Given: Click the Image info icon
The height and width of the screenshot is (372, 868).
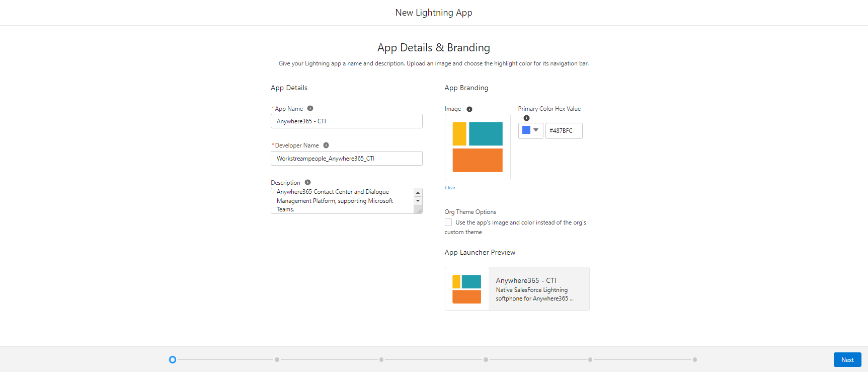Looking at the screenshot, I should click(x=469, y=109).
